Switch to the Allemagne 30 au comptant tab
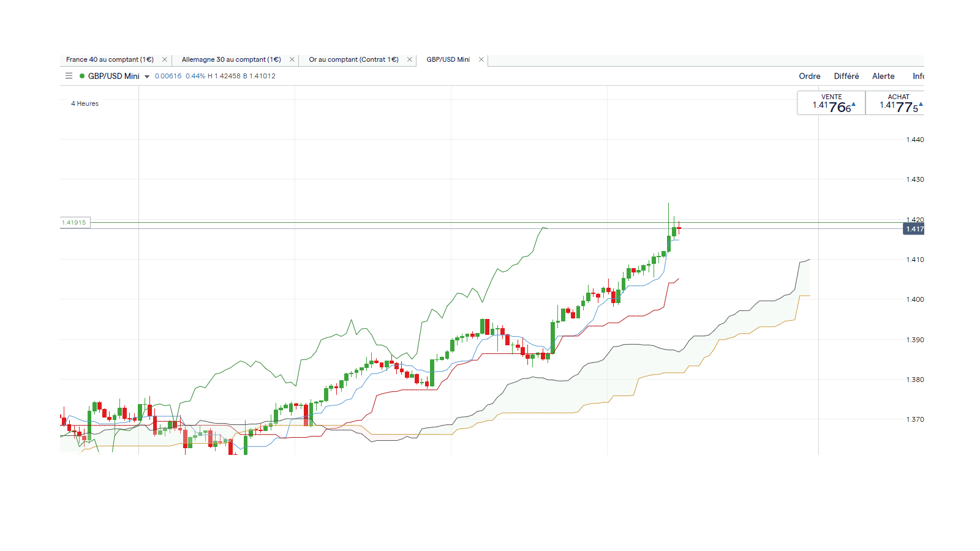The height and width of the screenshot is (551, 980). 231,59
